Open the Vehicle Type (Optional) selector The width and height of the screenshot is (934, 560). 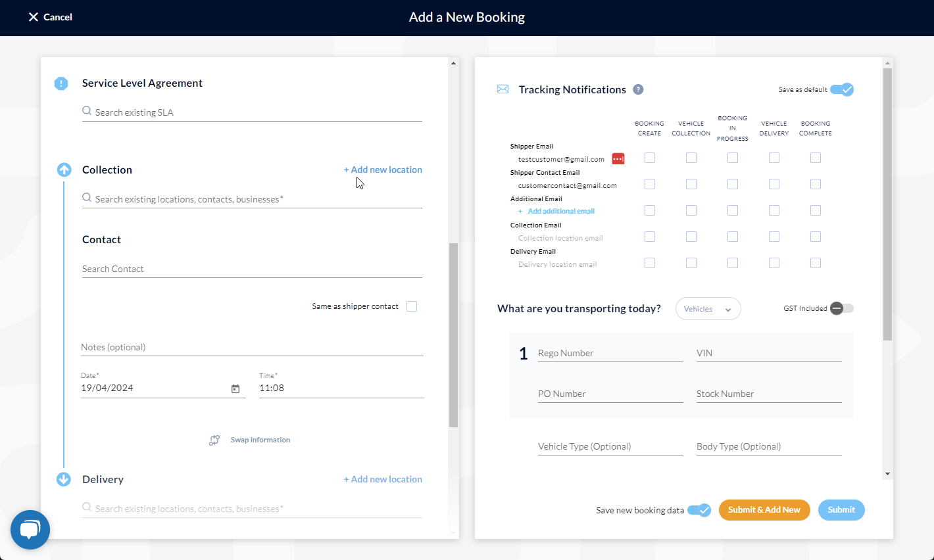coord(610,447)
